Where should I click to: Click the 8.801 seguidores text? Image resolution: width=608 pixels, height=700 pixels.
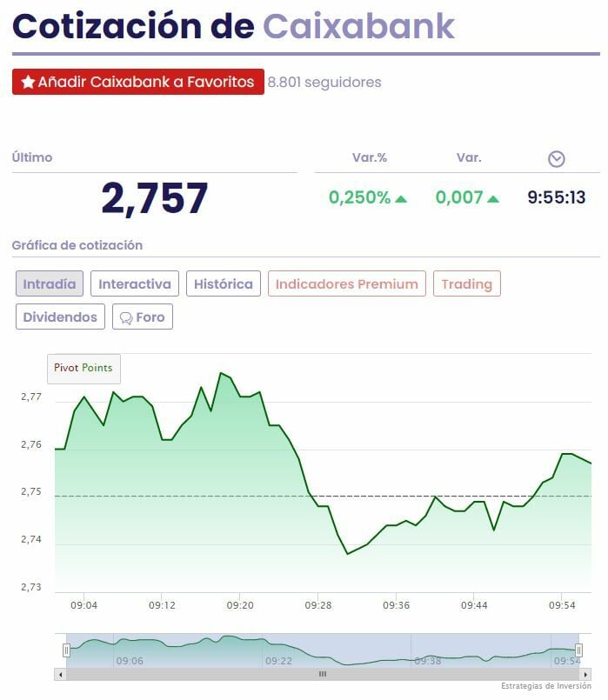[x=324, y=82]
